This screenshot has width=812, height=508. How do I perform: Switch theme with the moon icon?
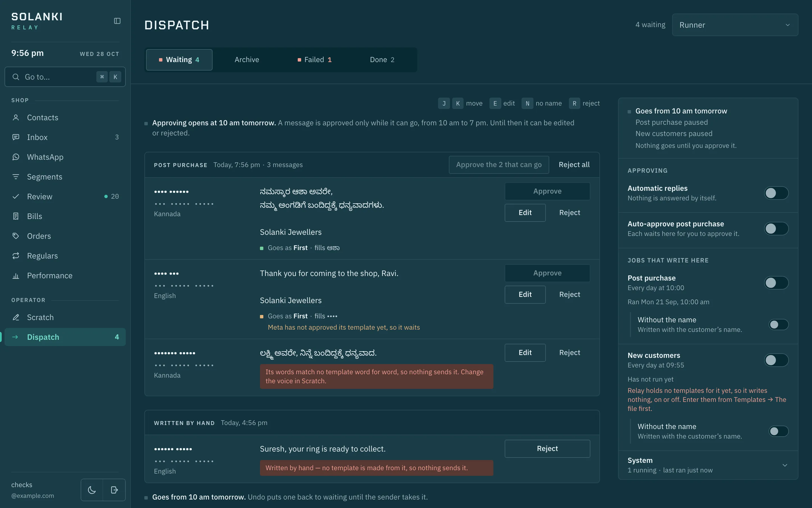click(x=92, y=490)
